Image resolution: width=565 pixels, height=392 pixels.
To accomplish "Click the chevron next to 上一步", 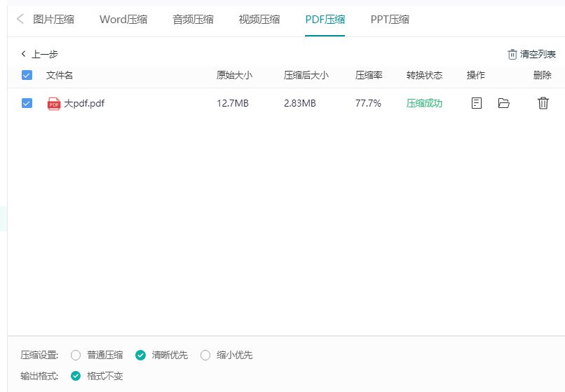I will click(23, 54).
